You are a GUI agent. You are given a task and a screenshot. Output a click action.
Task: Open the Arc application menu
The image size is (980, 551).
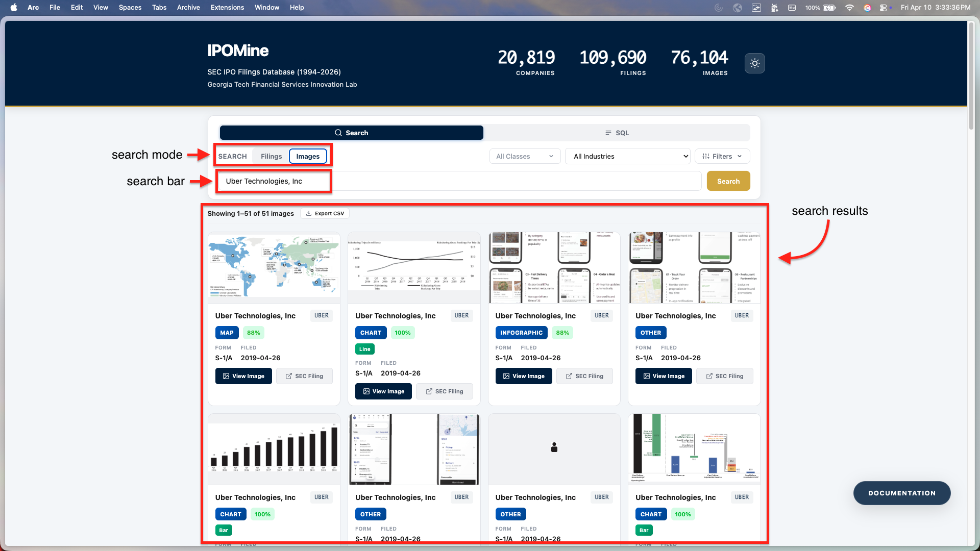[x=33, y=7]
